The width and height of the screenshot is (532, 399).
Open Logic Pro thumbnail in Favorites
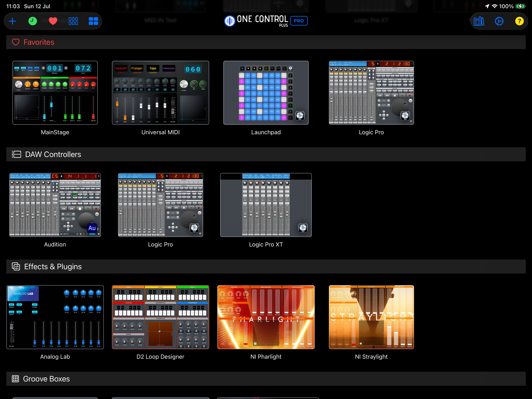371,93
